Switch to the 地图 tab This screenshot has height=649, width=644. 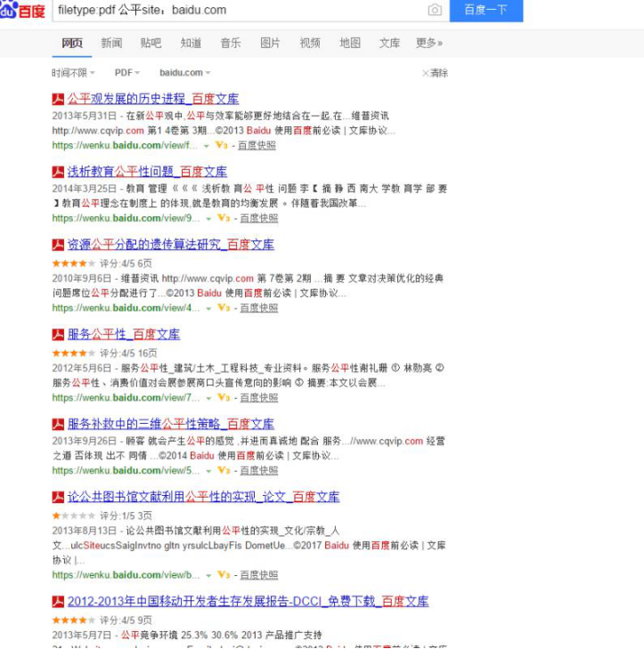point(350,43)
